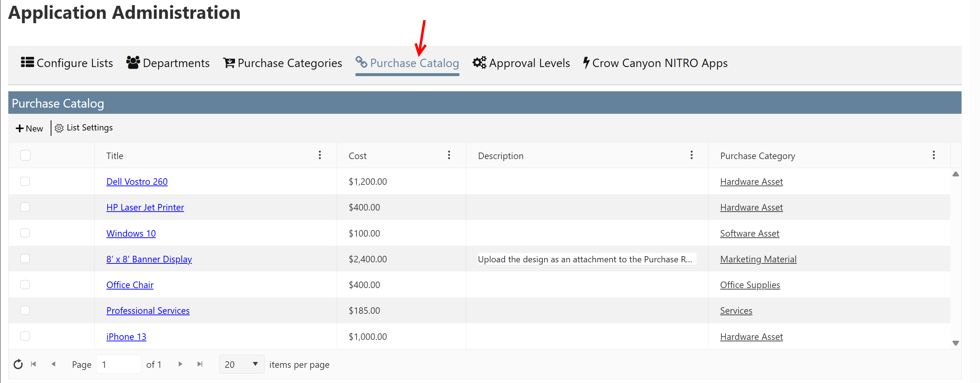Go to the first page arrow icon
Image resolution: width=980 pixels, height=383 pixels.
tap(33, 365)
